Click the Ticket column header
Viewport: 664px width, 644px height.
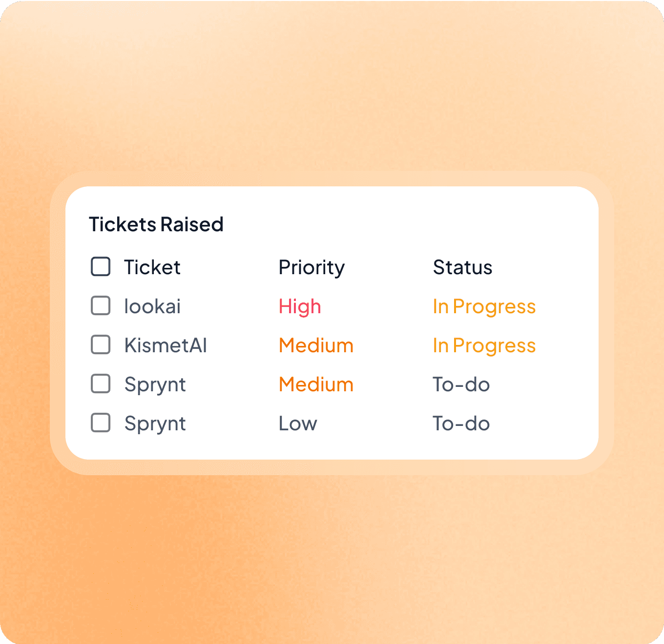[152, 267]
